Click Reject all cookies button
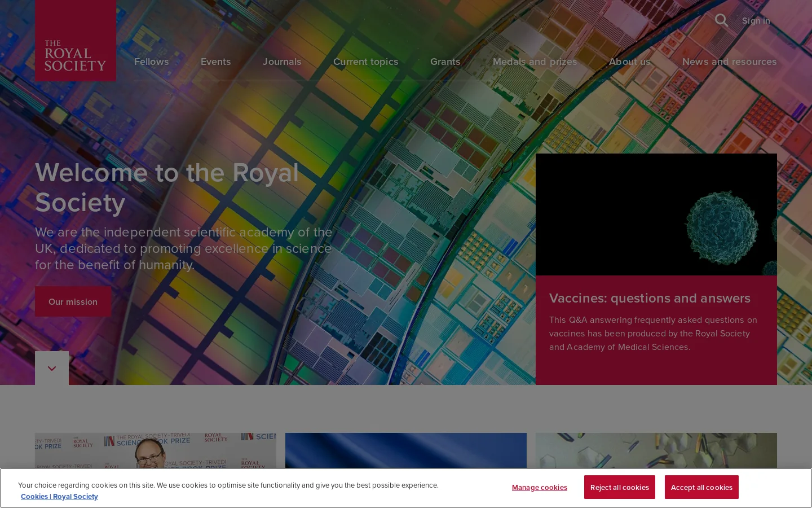 [x=620, y=487]
